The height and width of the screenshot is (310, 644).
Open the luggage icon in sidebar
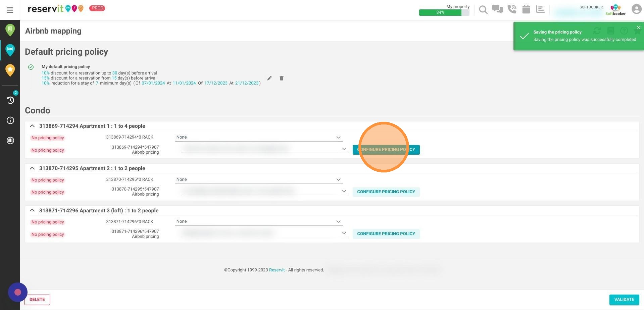click(x=10, y=141)
